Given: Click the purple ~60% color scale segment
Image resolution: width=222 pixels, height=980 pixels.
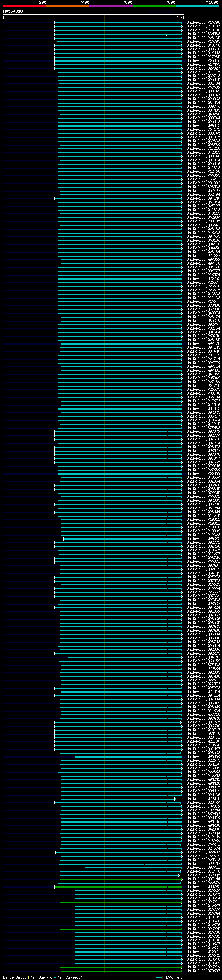Looking at the screenshot, I should coord(111,6).
